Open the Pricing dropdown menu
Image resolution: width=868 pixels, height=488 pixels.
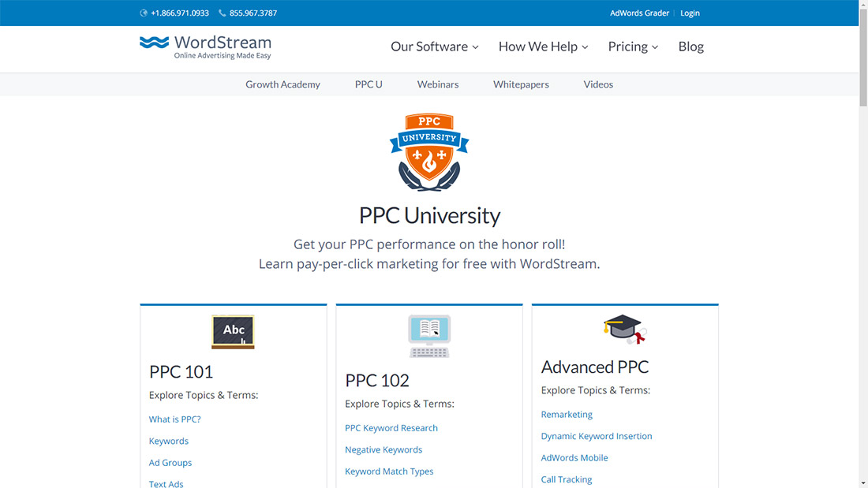tap(633, 47)
